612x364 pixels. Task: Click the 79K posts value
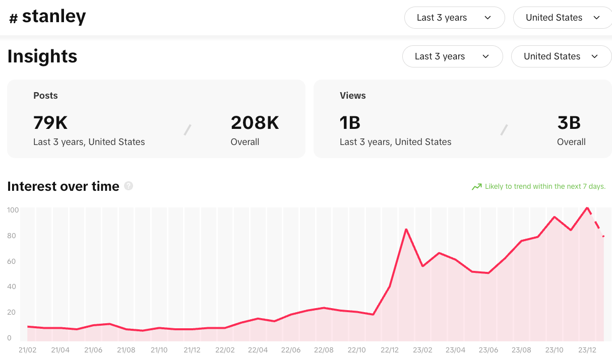pos(50,122)
